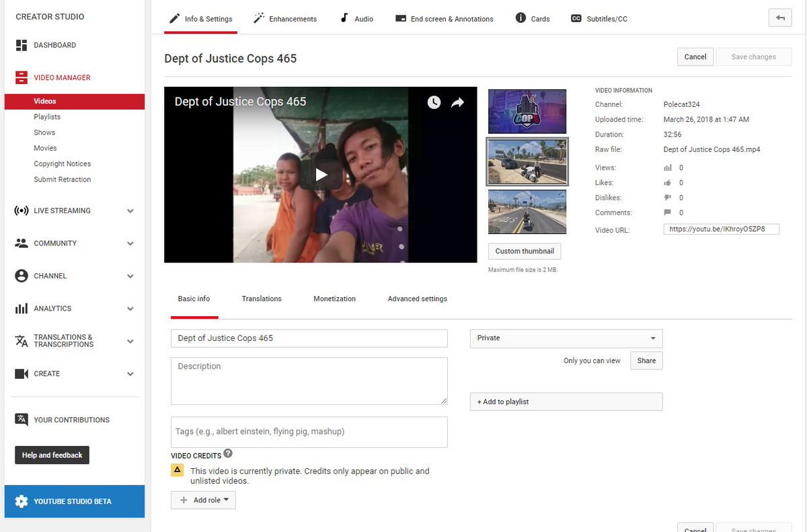
Task: Click the top Save changes button
Action: [753, 57]
